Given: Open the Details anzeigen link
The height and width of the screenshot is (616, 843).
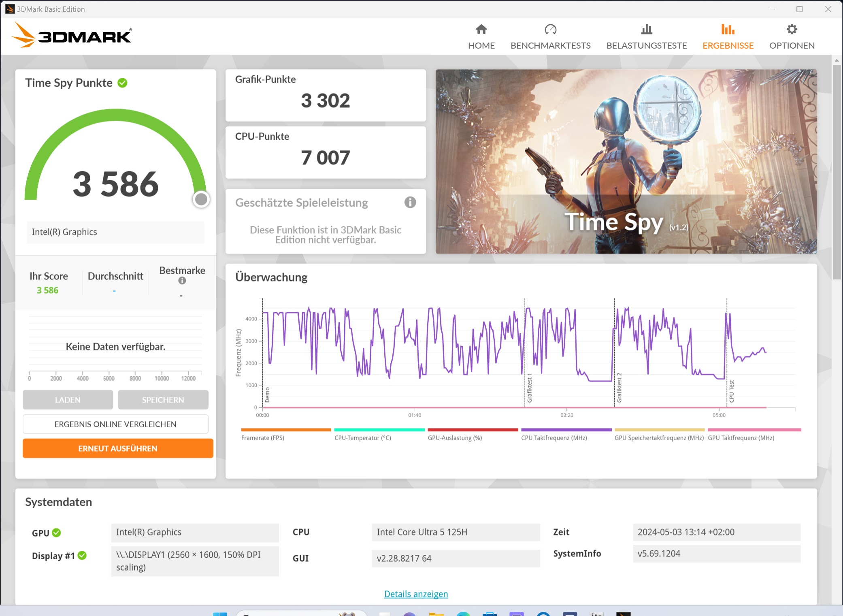Looking at the screenshot, I should click(416, 594).
